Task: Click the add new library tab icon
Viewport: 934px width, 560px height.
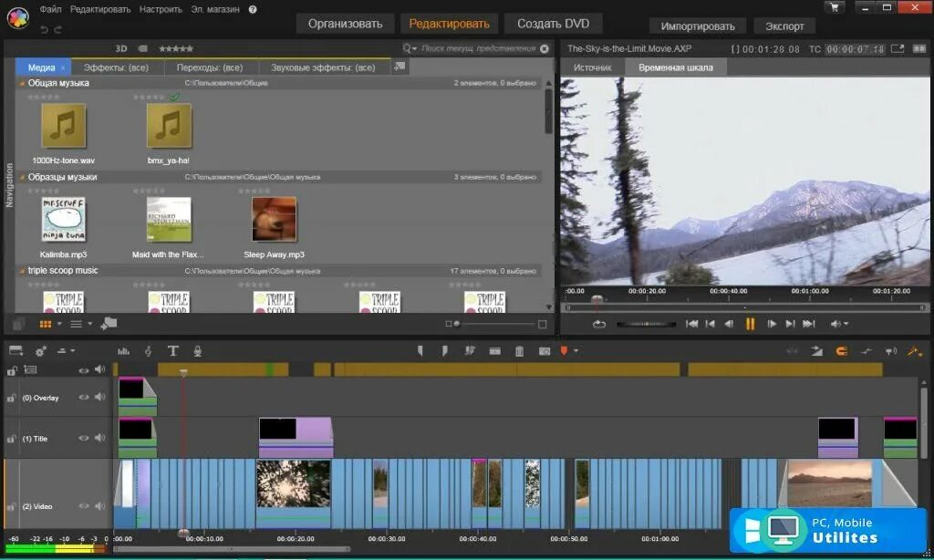Action: pos(400,67)
